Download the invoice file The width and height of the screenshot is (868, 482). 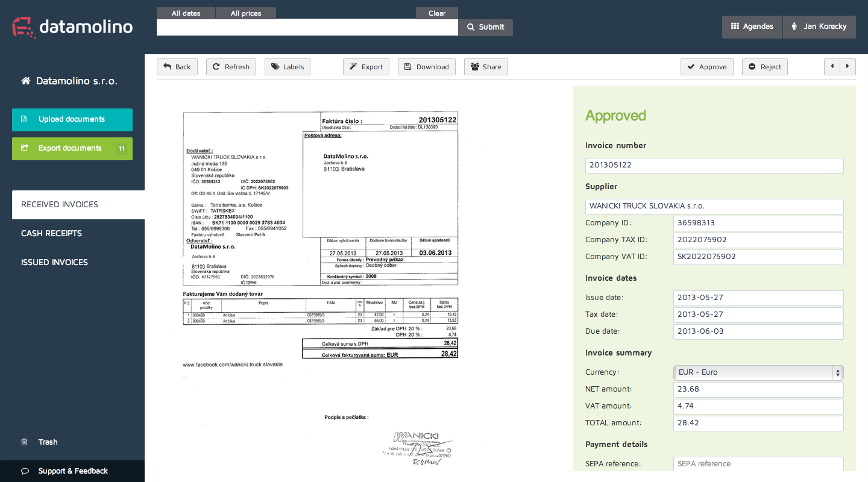tap(426, 67)
